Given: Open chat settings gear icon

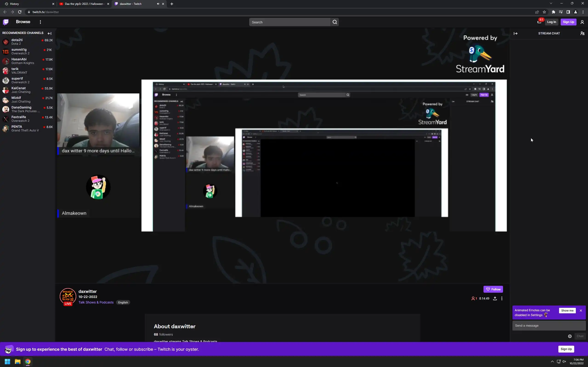Looking at the screenshot, I should coord(570,336).
